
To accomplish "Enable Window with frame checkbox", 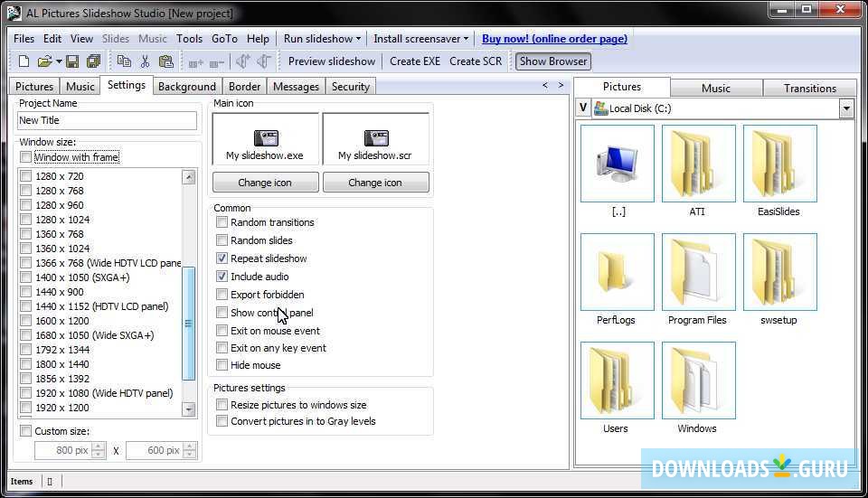I will click(25, 157).
